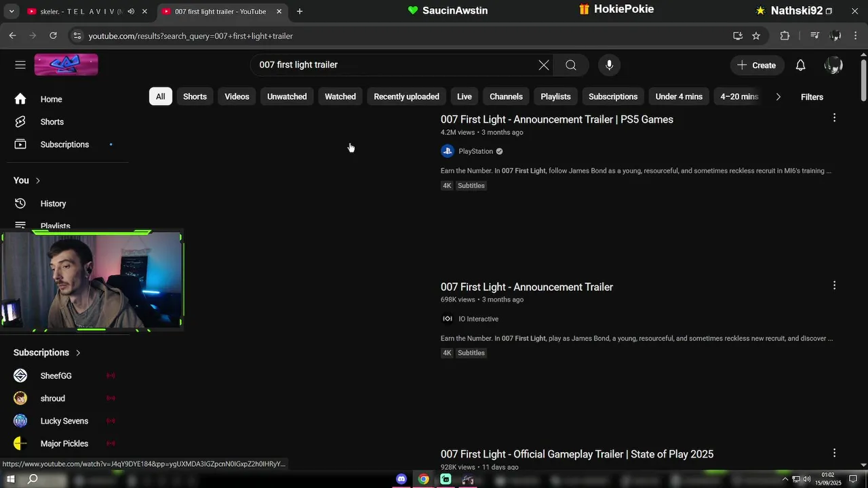Open Subscriptions in the sidebar
Image resolution: width=868 pixels, height=488 pixels.
coord(64,144)
